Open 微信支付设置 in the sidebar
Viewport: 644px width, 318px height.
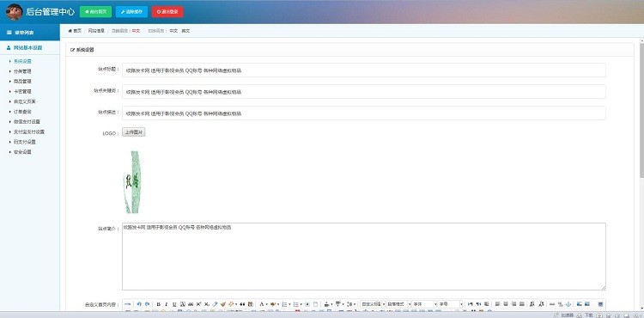(27, 121)
